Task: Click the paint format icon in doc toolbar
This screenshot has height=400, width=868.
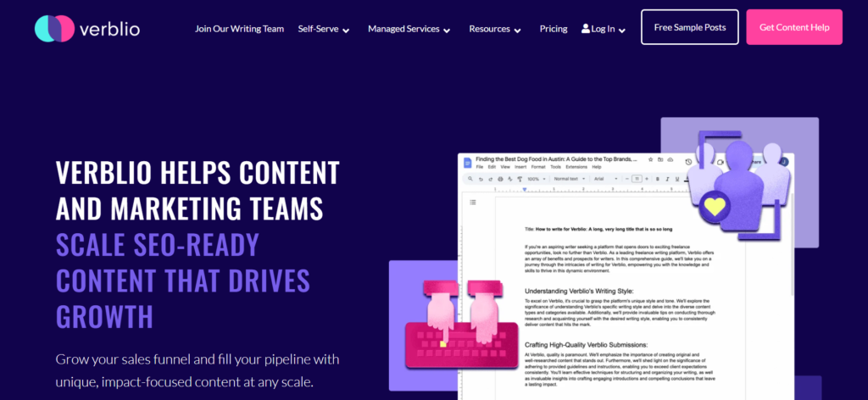Action: pos(520,180)
